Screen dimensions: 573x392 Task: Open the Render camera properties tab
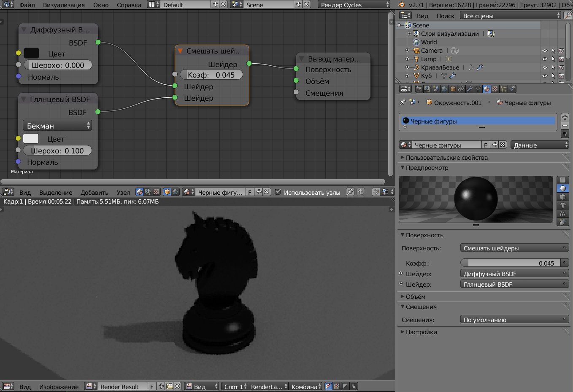coord(419,89)
